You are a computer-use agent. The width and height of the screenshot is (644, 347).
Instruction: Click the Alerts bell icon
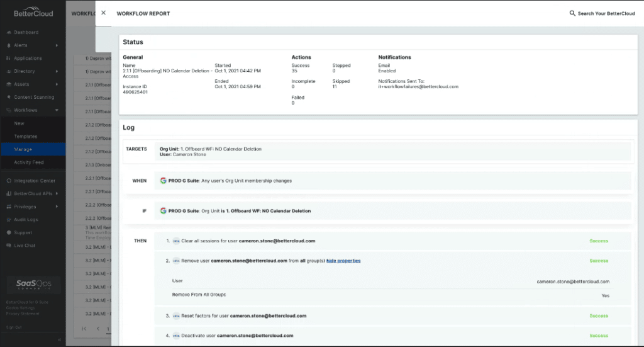(9, 45)
